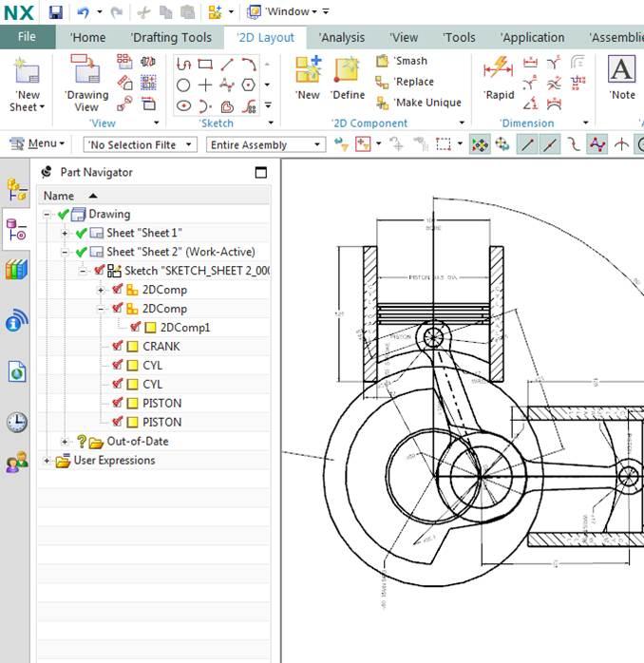
Task: Click the Save icon in title bar
Action: [56, 11]
